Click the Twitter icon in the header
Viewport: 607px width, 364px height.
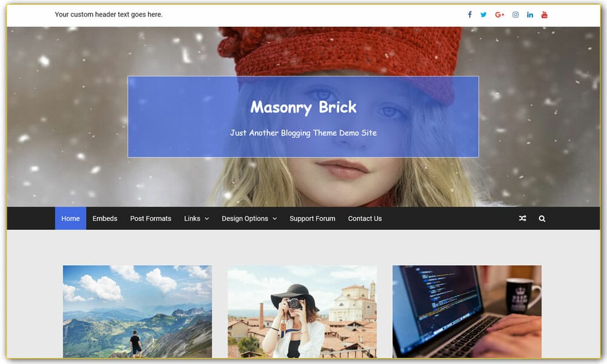point(484,14)
